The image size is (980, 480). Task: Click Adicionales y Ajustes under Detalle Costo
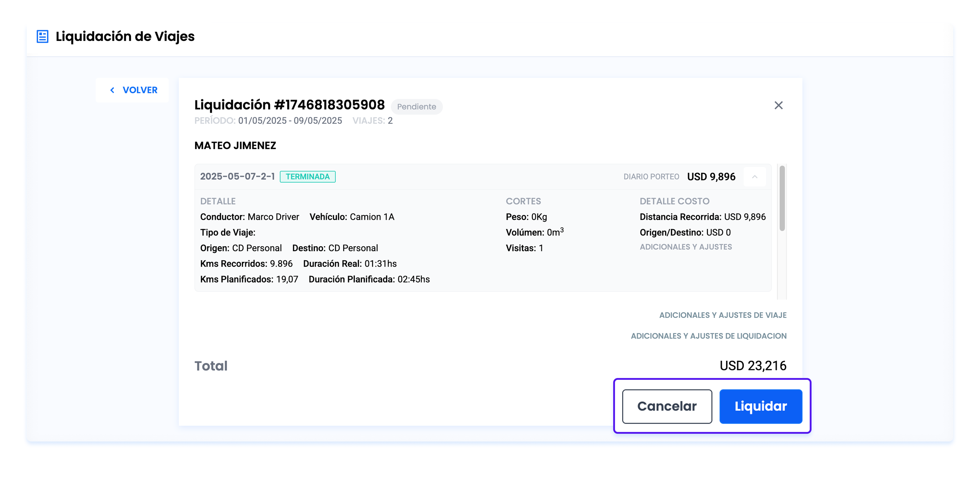pyautogui.click(x=686, y=247)
